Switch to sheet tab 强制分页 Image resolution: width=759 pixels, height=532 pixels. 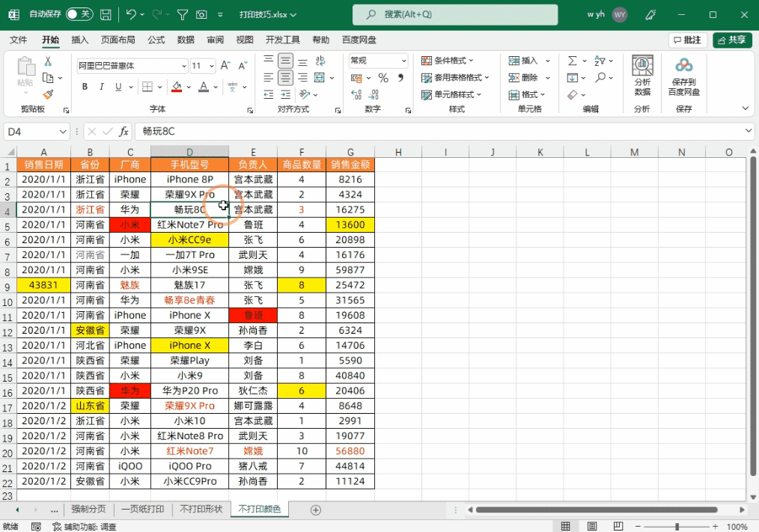click(x=88, y=510)
